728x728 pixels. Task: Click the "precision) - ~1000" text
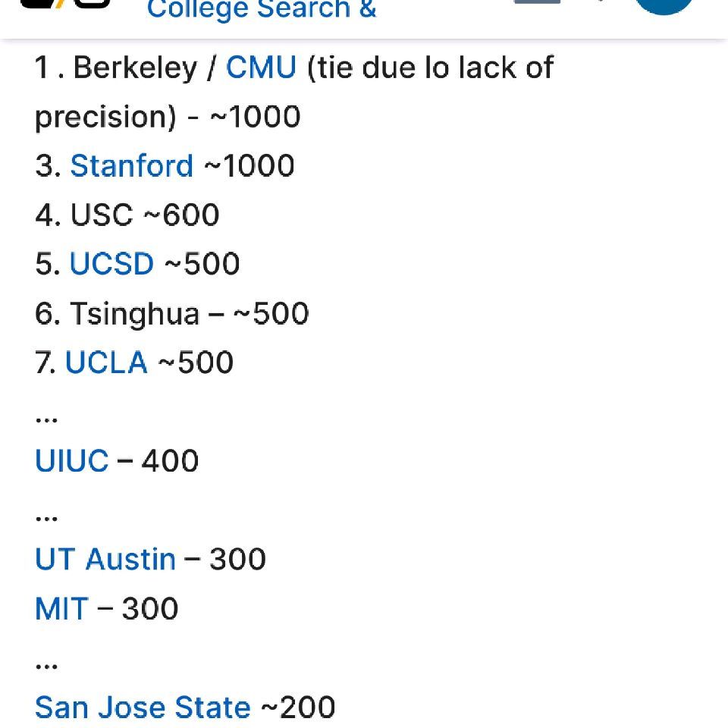[x=168, y=118]
